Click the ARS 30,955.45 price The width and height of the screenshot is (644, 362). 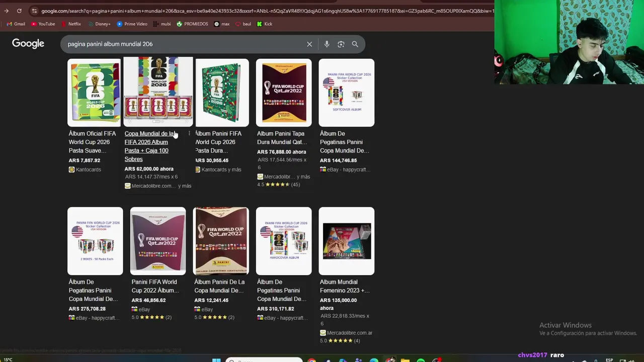coord(212,160)
